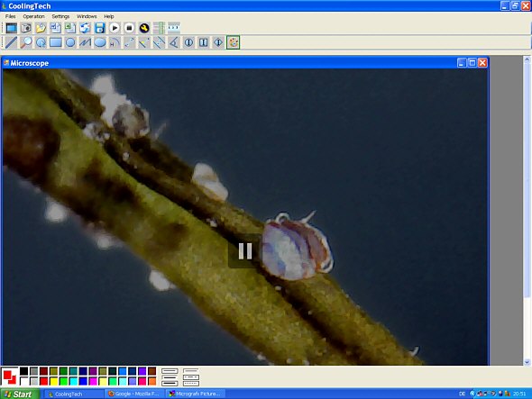Click the round vertical split icon
The height and width of the screenshot is (399, 532).
click(188, 42)
